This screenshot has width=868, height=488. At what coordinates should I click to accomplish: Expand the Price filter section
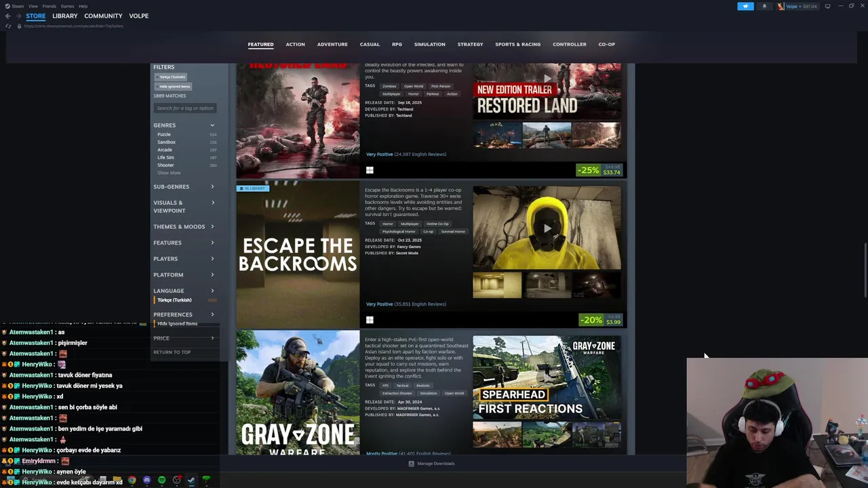[x=184, y=338]
